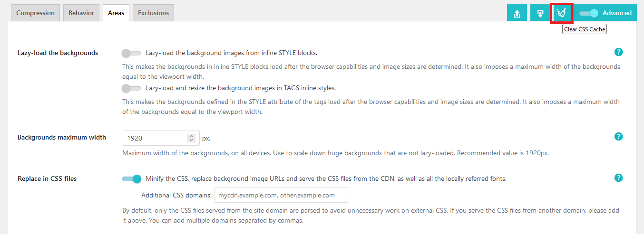Open help for Backgrounds maximum width
This screenshot has height=234, width=644.
click(618, 137)
